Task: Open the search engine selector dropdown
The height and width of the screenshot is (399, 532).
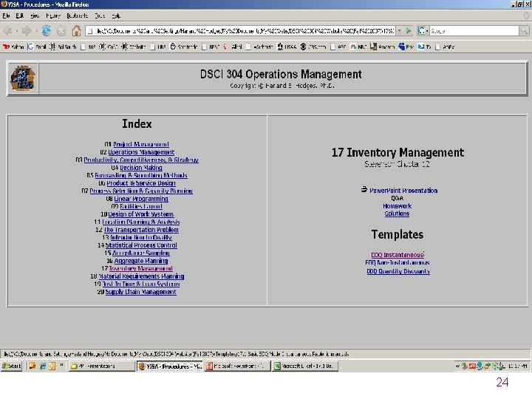Action: click(x=423, y=31)
